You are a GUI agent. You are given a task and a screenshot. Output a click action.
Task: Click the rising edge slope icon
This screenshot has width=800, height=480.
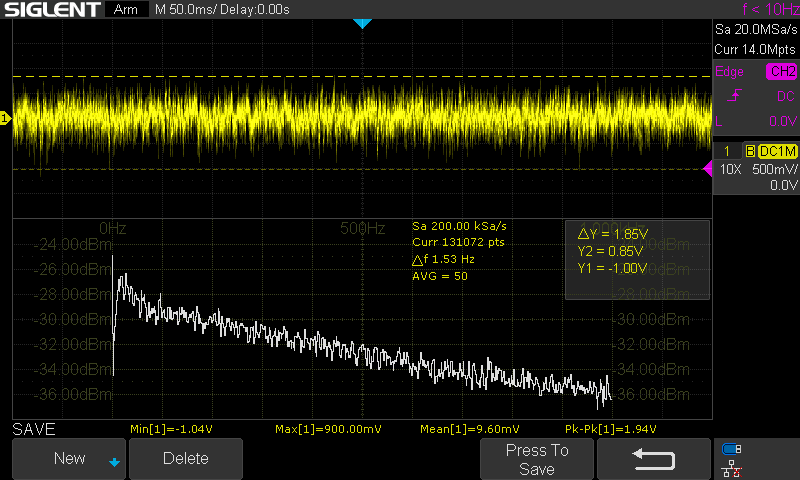(734, 95)
